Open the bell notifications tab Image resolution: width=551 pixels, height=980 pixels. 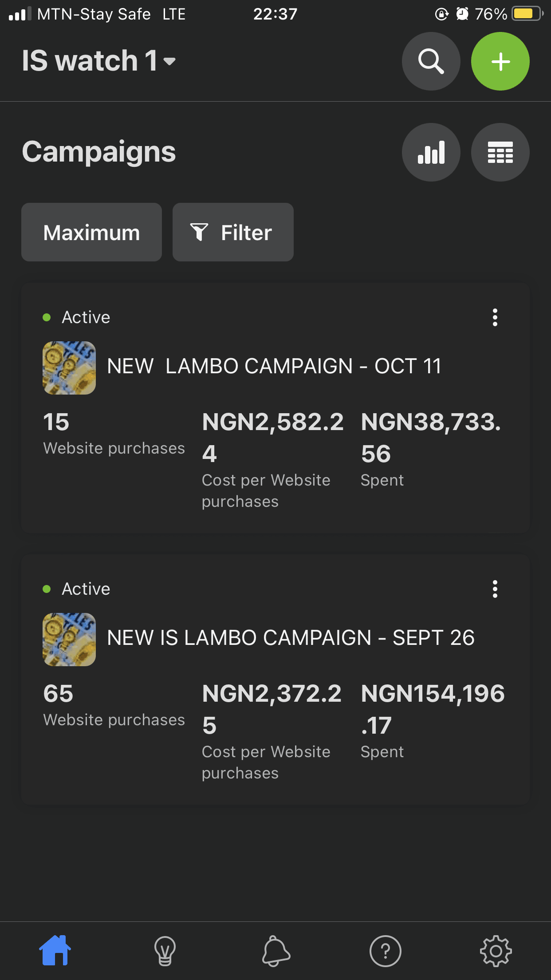275,951
